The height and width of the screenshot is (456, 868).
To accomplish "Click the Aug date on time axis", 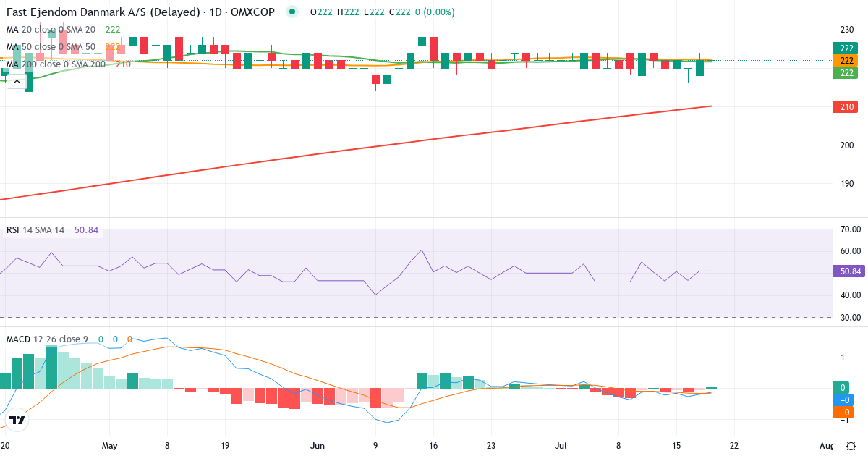I will coord(827,445).
